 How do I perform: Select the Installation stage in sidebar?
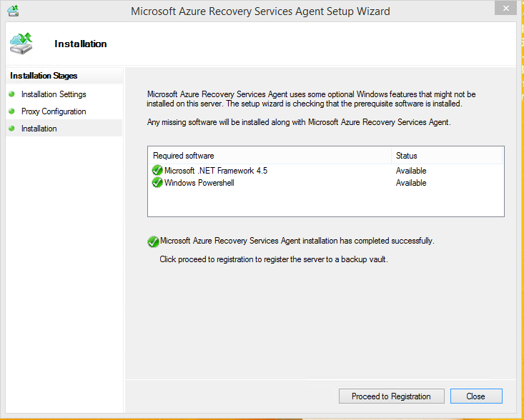pyautogui.click(x=39, y=129)
